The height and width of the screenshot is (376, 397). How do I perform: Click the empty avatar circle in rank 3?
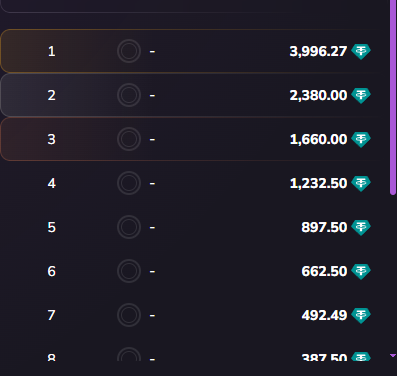pyautogui.click(x=129, y=139)
